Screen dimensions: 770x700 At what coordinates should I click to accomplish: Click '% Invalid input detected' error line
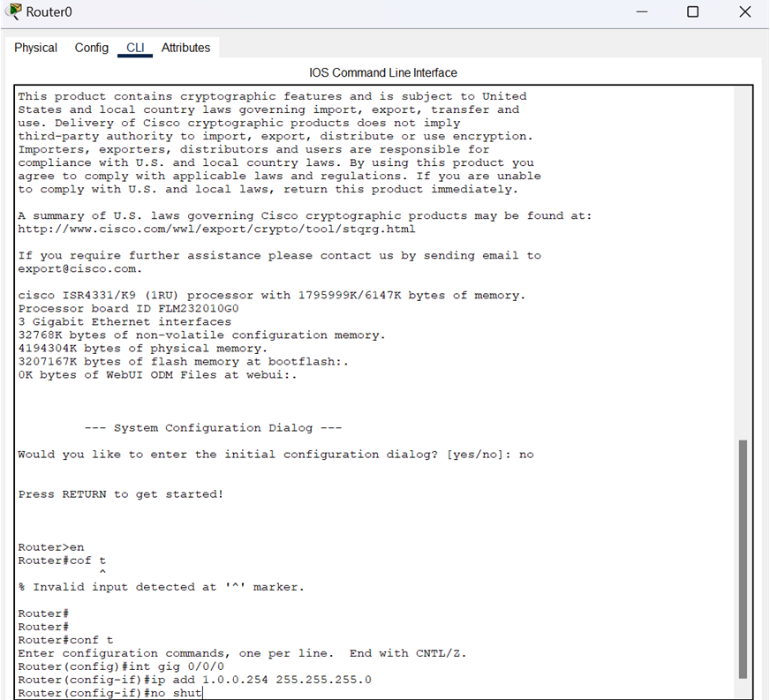coord(161,587)
